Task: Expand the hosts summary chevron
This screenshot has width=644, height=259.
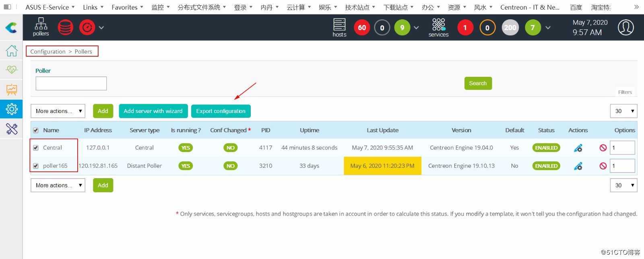Action: pyautogui.click(x=416, y=27)
